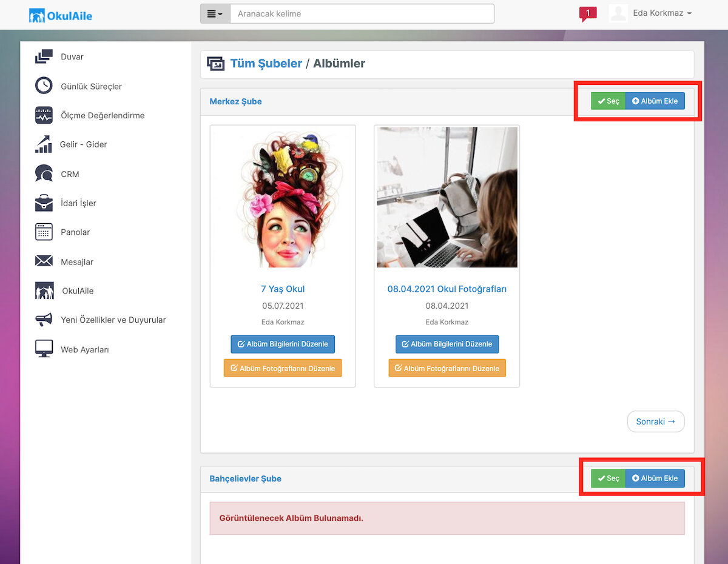
Task: Open the laptop photo album thumbnail
Action: [447, 198]
